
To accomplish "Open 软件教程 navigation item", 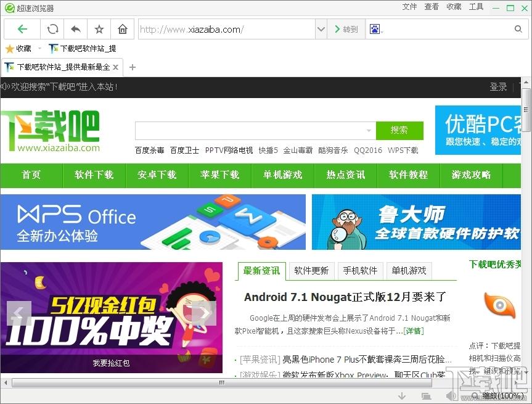I will tap(408, 175).
